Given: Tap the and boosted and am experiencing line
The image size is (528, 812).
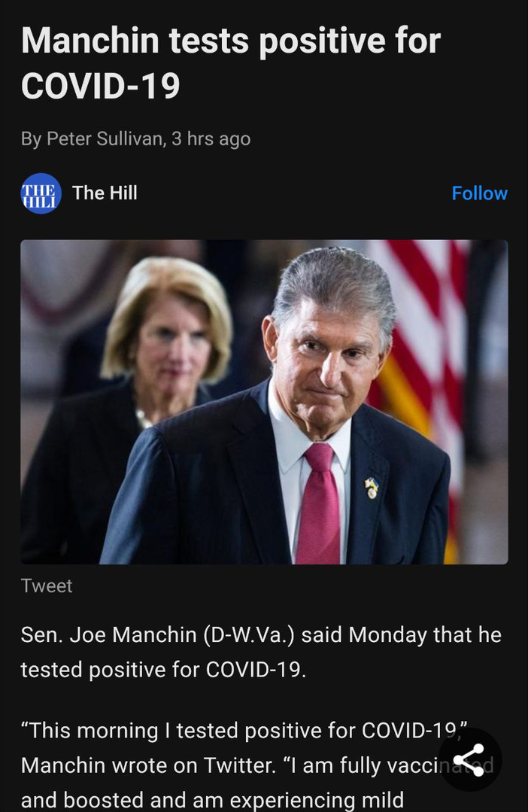Looking at the screenshot, I should (x=212, y=799).
